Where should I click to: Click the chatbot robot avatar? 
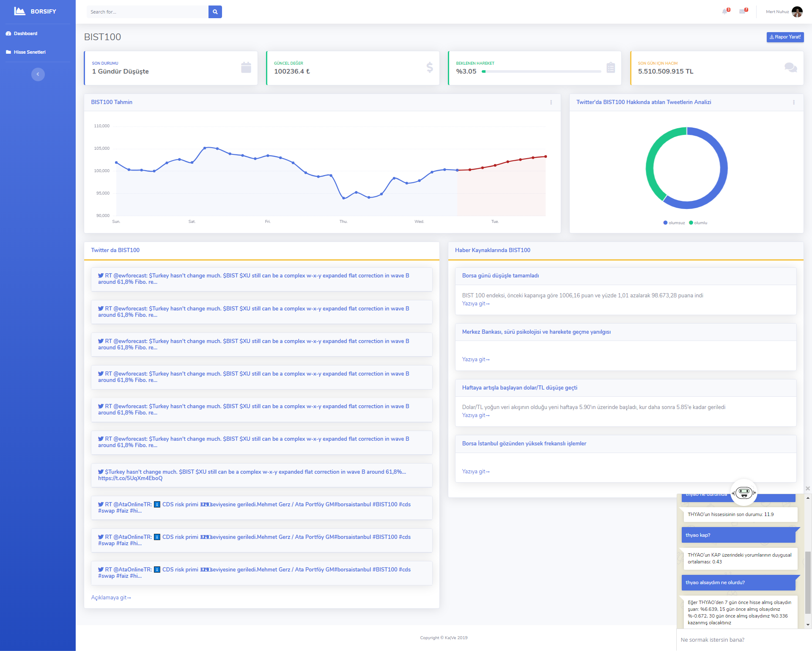click(744, 492)
